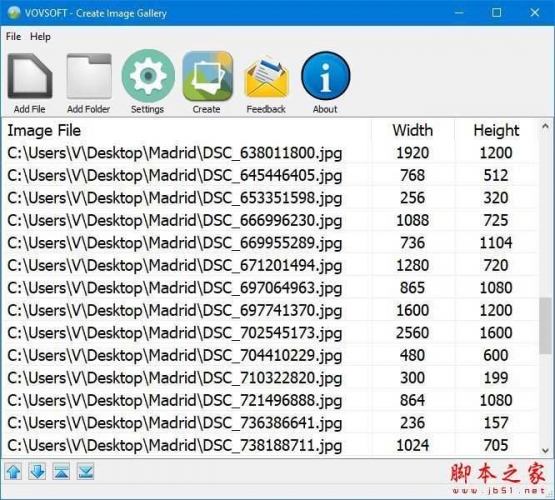
Task: Select row DSC_704410229.jpg
Action: click(271, 355)
